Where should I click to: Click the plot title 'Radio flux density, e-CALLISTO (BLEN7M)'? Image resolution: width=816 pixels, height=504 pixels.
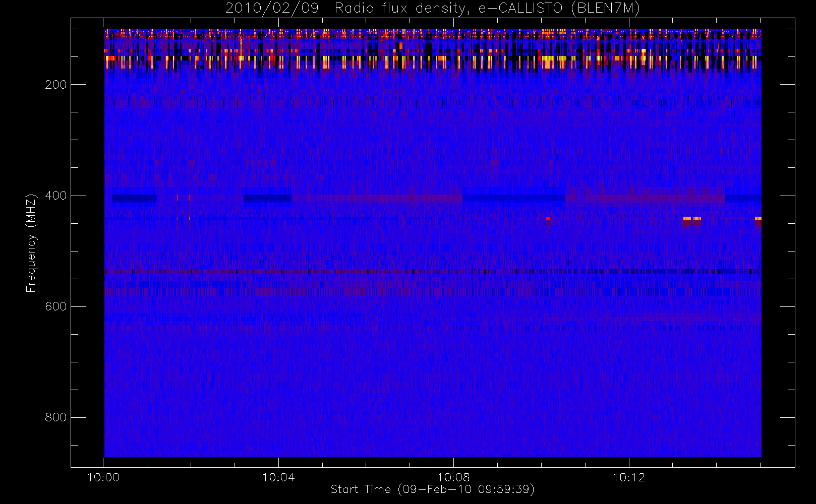coord(487,9)
